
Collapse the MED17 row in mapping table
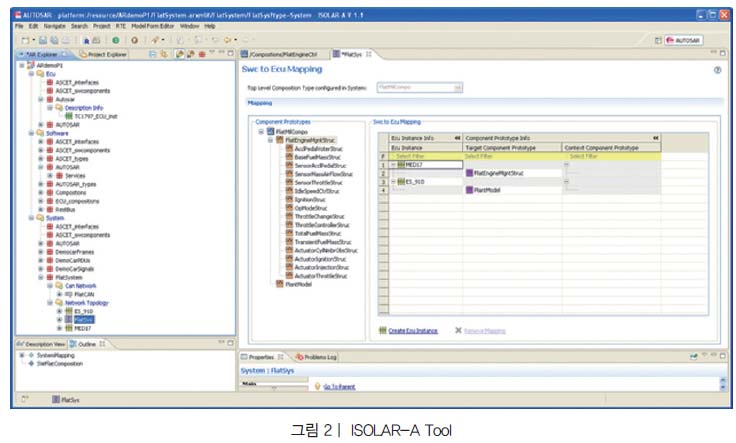coord(393,165)
